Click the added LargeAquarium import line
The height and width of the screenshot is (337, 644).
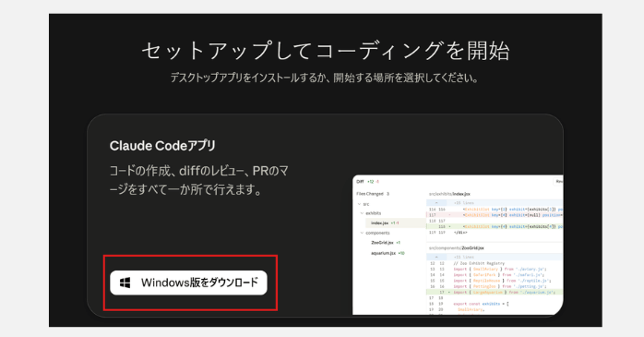[x=495, y=292]
